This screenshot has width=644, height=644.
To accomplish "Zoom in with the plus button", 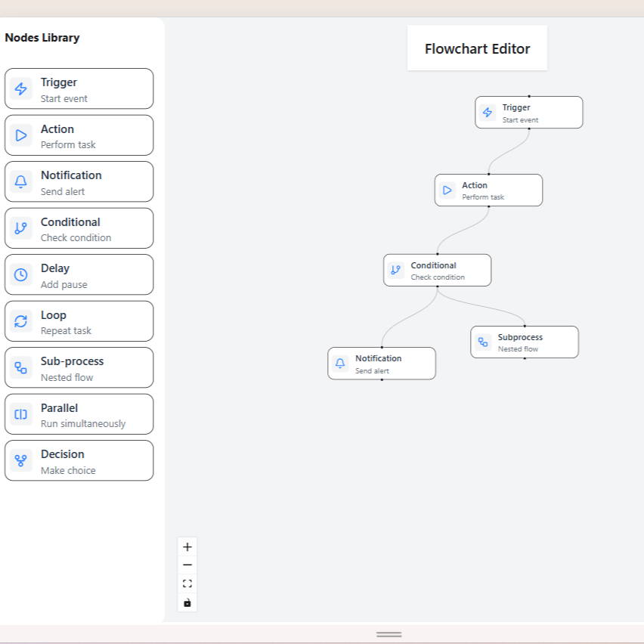I will click(187, 547).
